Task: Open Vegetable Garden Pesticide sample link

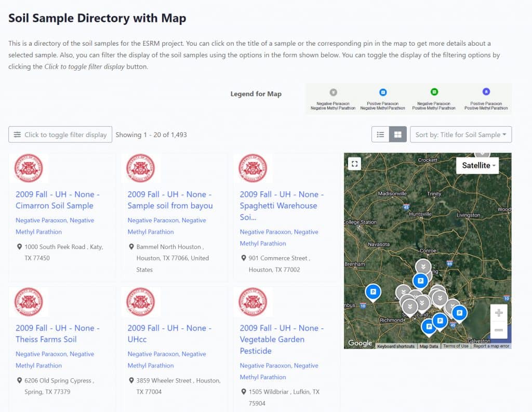Action: [282, 339]
